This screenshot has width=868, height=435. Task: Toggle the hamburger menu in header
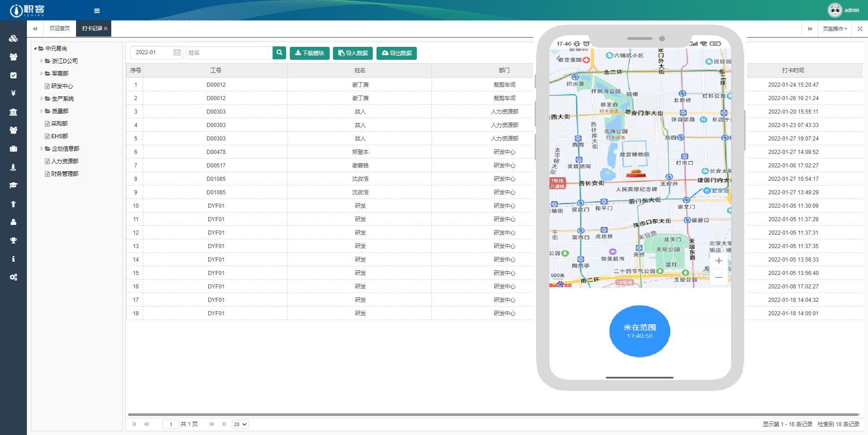(x=97, y=11)
